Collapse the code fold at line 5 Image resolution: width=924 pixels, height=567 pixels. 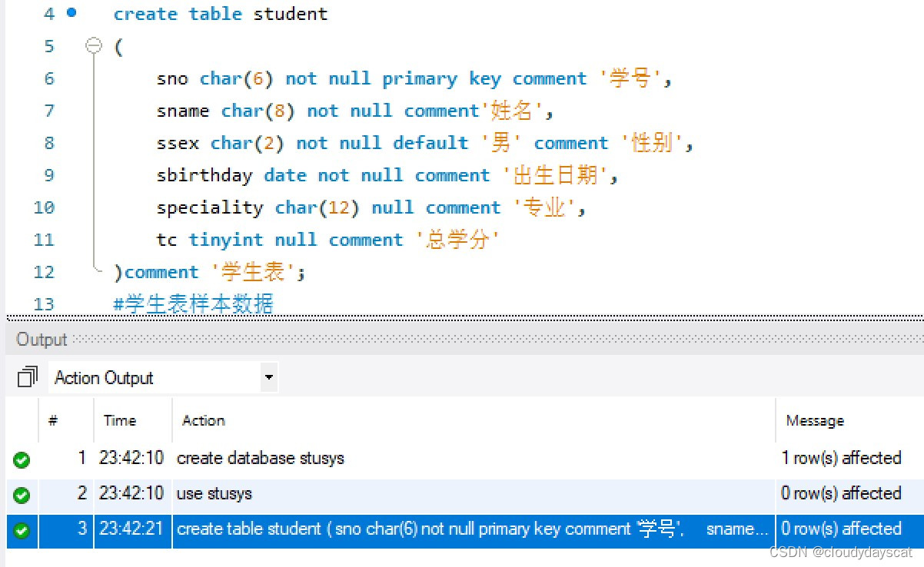[94, 46]
